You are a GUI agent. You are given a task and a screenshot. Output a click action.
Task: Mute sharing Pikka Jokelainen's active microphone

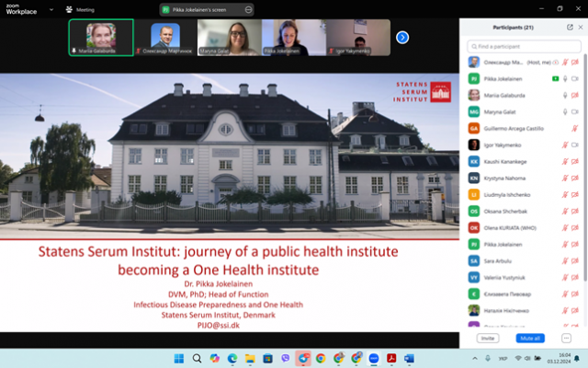[x=565, y=79]
